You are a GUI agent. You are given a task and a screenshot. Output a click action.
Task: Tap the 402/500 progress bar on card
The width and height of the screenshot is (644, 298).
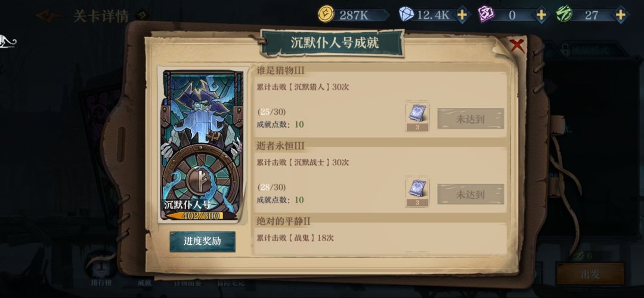tap(196, 216)
